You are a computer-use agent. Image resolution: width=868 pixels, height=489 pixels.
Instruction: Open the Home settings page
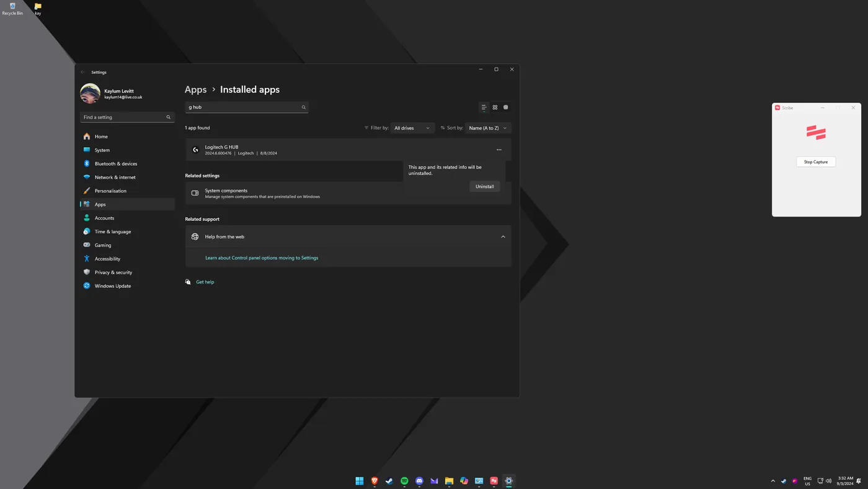point(127,137)
